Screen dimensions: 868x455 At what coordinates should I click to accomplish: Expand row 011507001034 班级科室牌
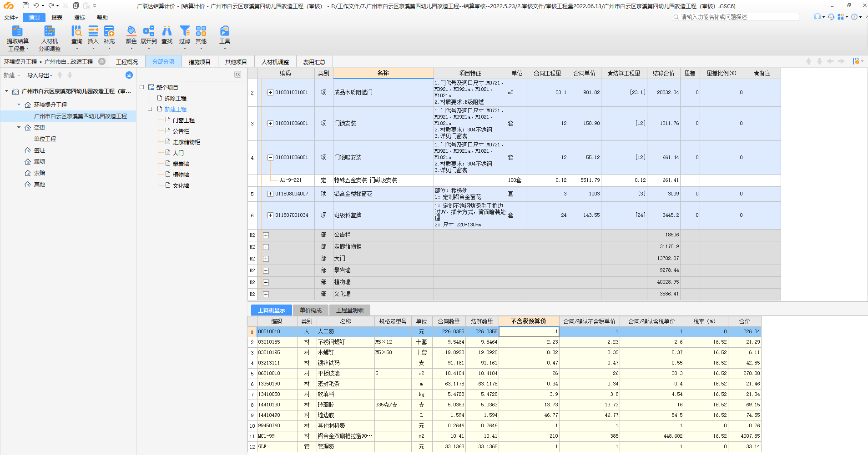[270, 215]
